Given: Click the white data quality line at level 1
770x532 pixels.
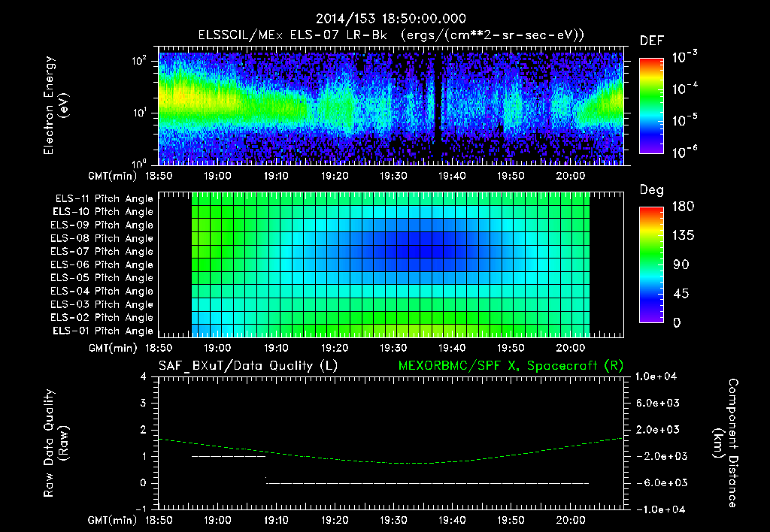Looking at the screenshot, I should (229, 456).
